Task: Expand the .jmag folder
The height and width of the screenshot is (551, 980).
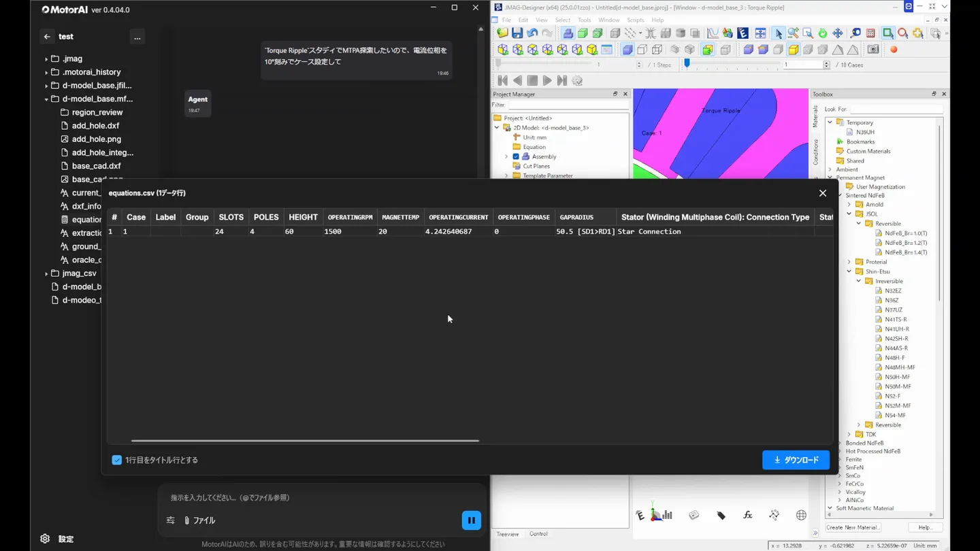Action: tap(46, 59)
